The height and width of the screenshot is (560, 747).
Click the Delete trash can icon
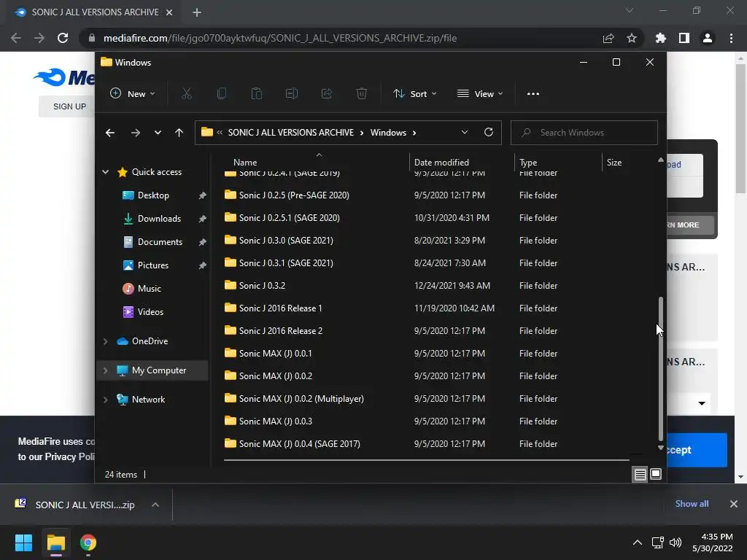coord(362,94)
